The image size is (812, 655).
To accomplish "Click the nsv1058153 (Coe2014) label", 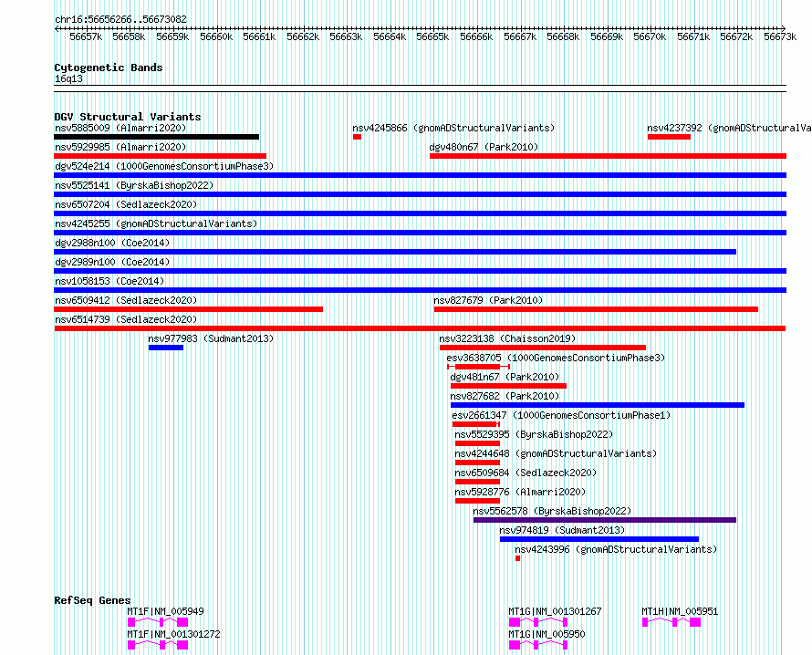I will (x=109, y=281).
